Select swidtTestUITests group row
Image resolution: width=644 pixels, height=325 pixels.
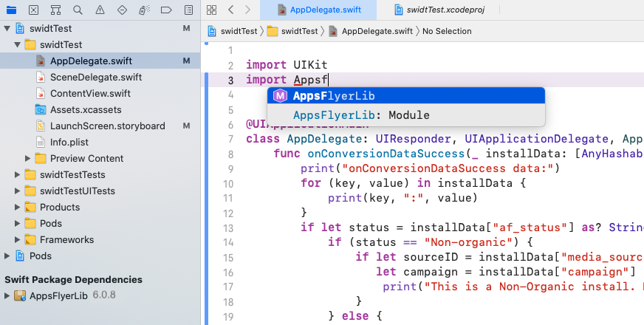[100, 191]
